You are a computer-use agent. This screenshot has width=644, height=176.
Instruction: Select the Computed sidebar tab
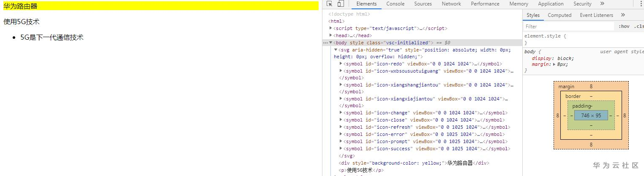click(559, 15)
